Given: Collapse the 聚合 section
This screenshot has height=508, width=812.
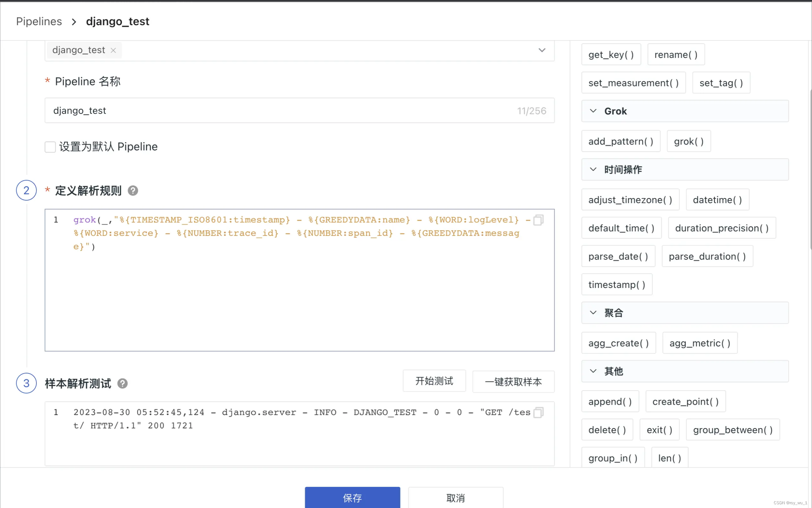Looking at the screenshot, I should (x=593, y=313).
